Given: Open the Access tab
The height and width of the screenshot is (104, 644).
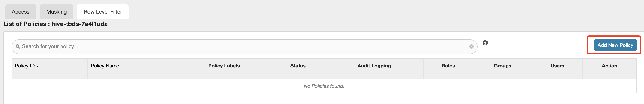Looking at the screenshot, I should pos(21,12).
